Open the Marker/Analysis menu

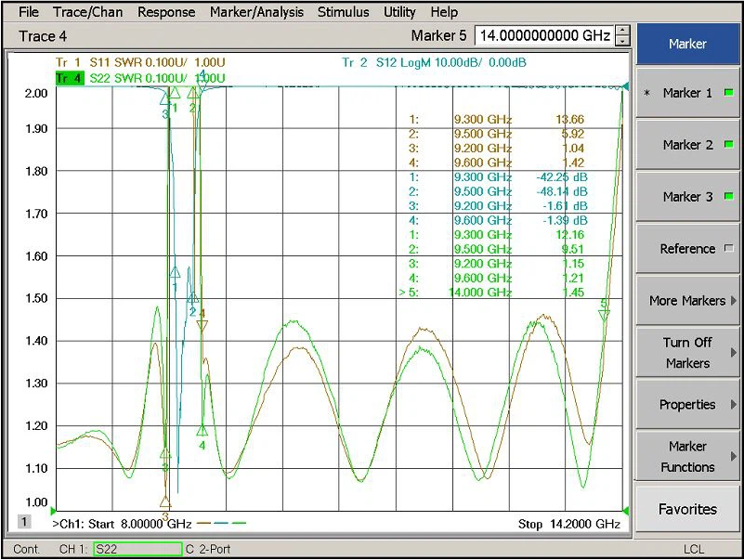pos(256,12)
